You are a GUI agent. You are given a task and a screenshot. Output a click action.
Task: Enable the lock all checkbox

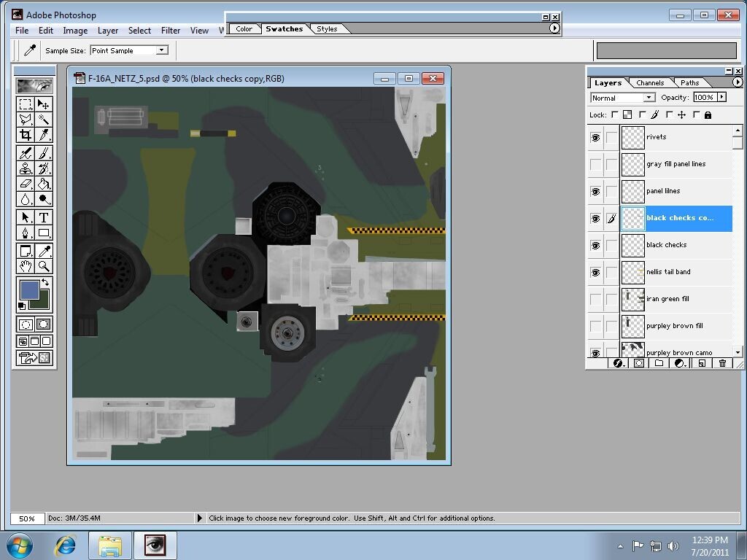pos(697,114)
